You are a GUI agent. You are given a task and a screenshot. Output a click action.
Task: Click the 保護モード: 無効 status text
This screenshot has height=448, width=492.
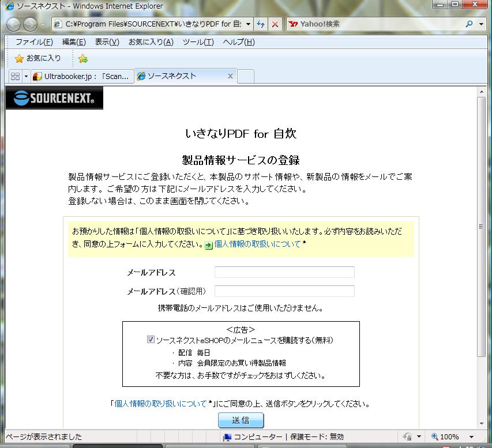click(x=317, y=436)
